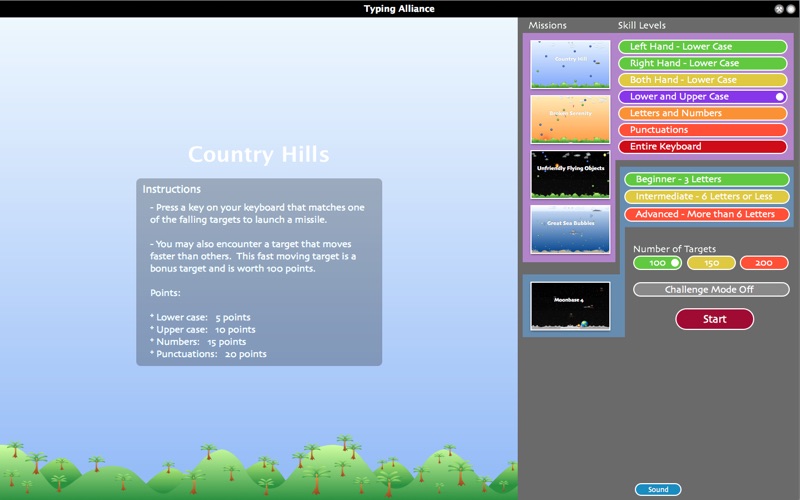
Task: Set number of targets to 150
Action: pos(711,263)
